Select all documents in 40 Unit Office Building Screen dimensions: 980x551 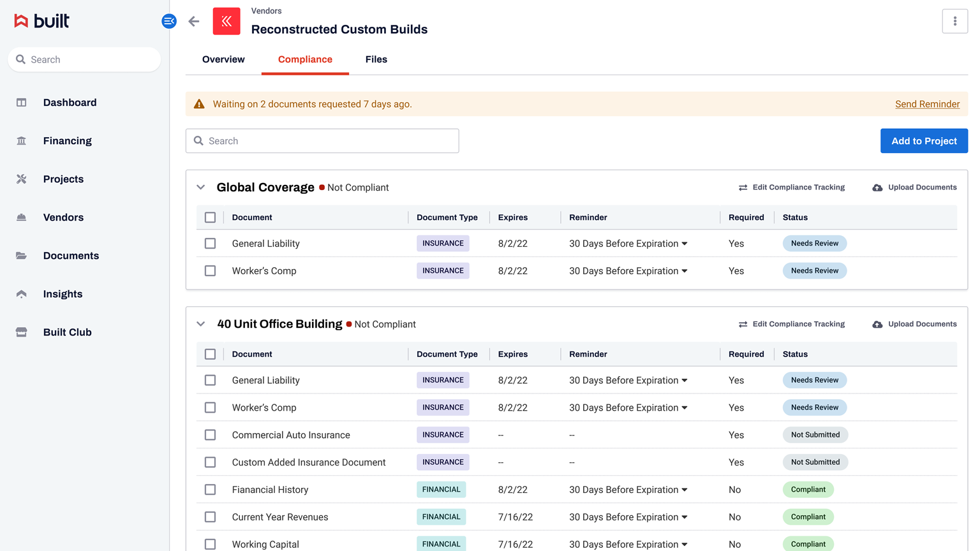click(x=210, y=354)
